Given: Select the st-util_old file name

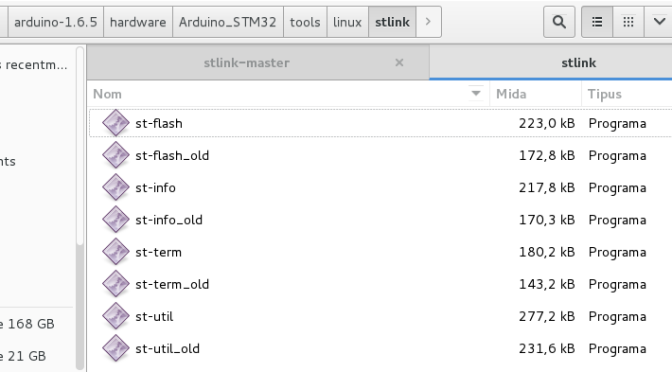Looking at the screenshot, I should [168, 348].
